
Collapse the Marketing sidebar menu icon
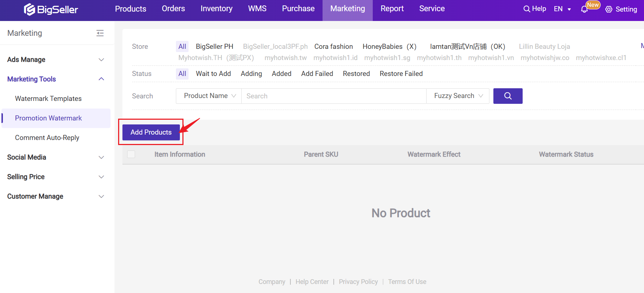pos(100,33)
